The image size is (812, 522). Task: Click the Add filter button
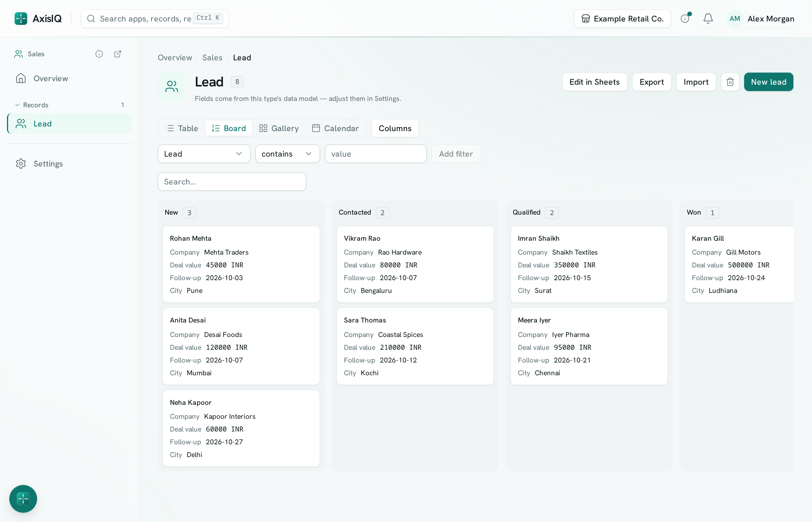click(x=456, y=154)
